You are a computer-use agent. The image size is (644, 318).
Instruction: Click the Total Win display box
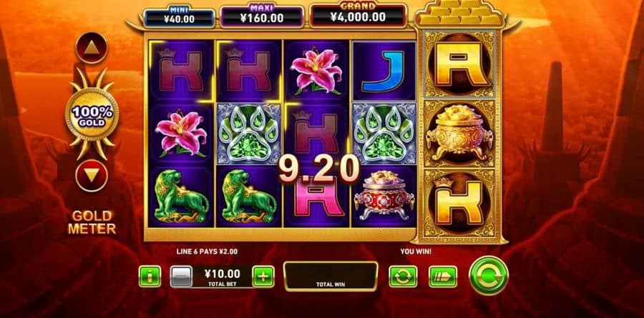[331, 276]
